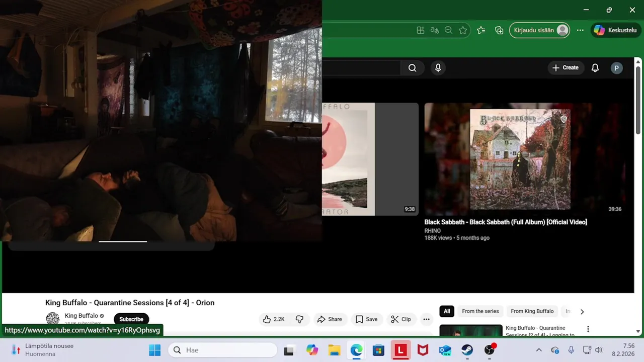The width and height of the screenshot is (644, 362).
Task: Open the King Buffalo channel name link
Action: [82, 316]
